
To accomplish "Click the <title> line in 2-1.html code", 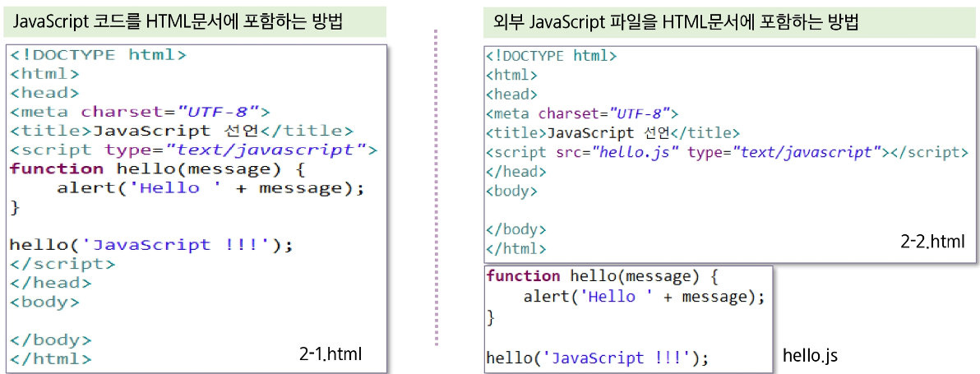I will click(x=181, y=132).
